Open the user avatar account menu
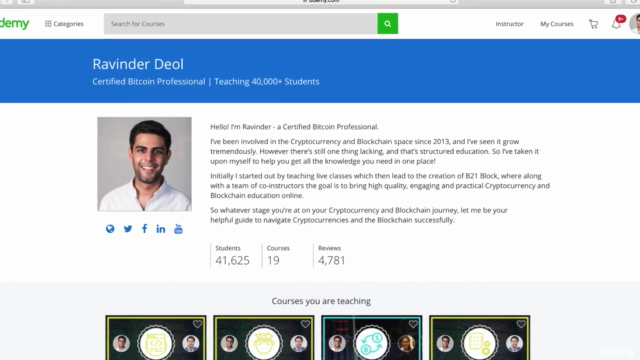 click(635, 24)
